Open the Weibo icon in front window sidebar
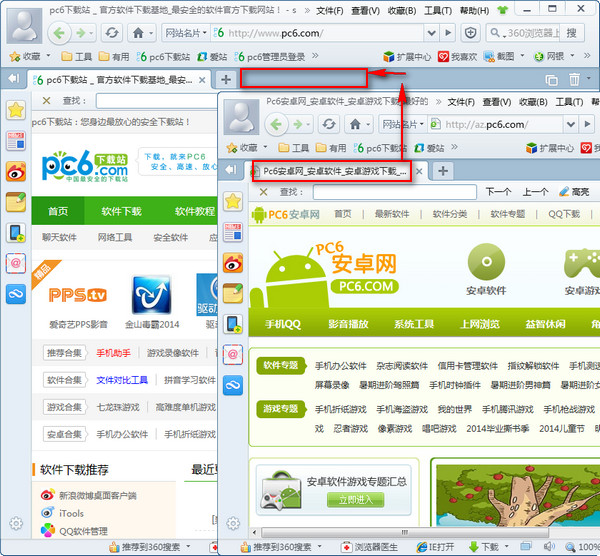The image size is (600, 556). point(233,263)
